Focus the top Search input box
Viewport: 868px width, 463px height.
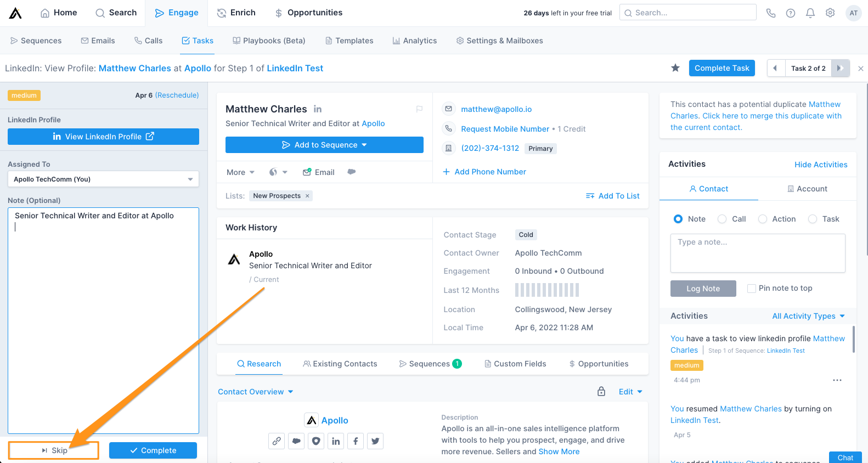click(x=688, y=13)
